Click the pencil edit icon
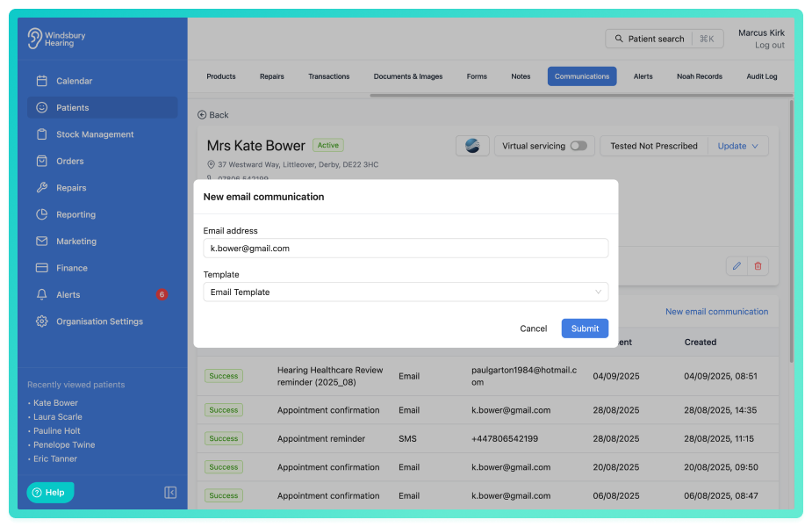Screen dimensions: 812x527 (x=737, y=266)
